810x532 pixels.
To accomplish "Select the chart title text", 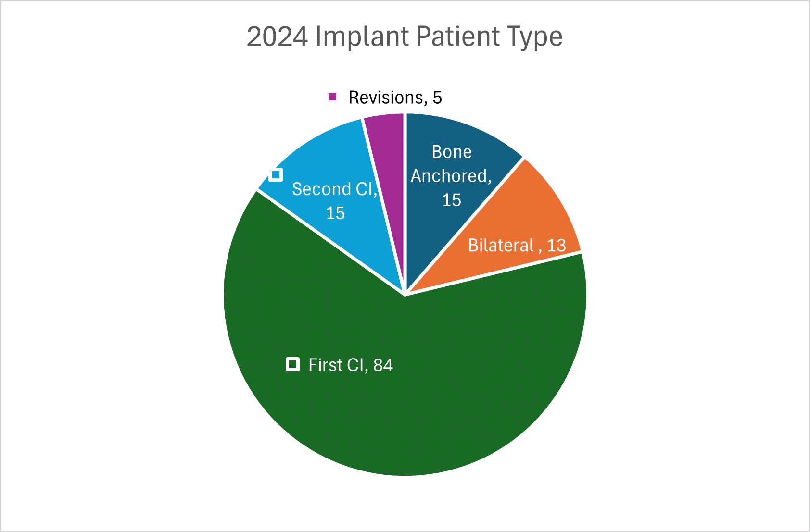I will tap(405, 37).
